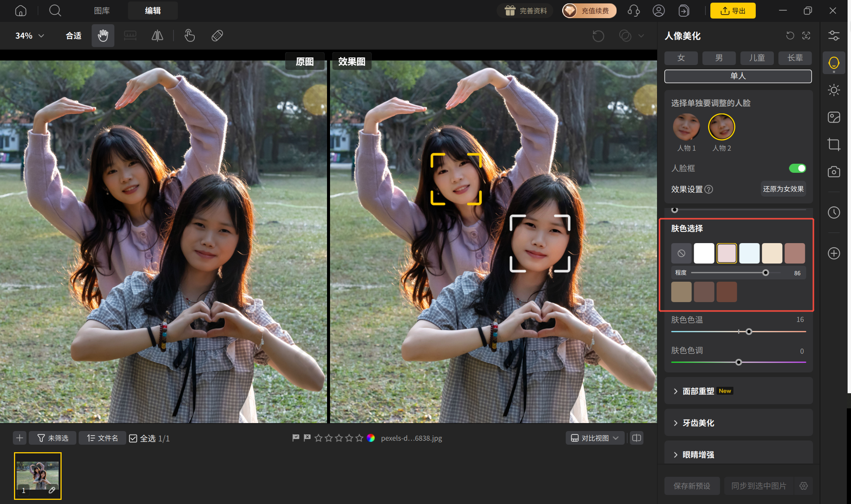
Task: Select the bandage healing tool
Action: (217, 36)
